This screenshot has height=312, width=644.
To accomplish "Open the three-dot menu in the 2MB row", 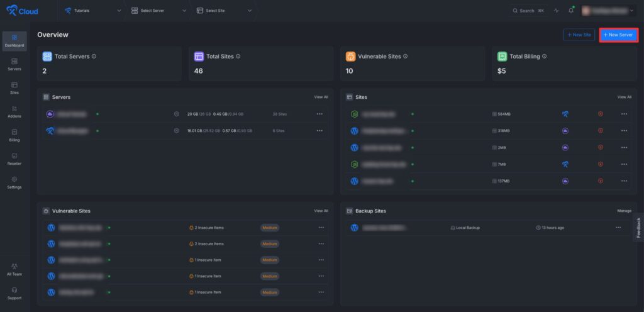I will 625,147.
